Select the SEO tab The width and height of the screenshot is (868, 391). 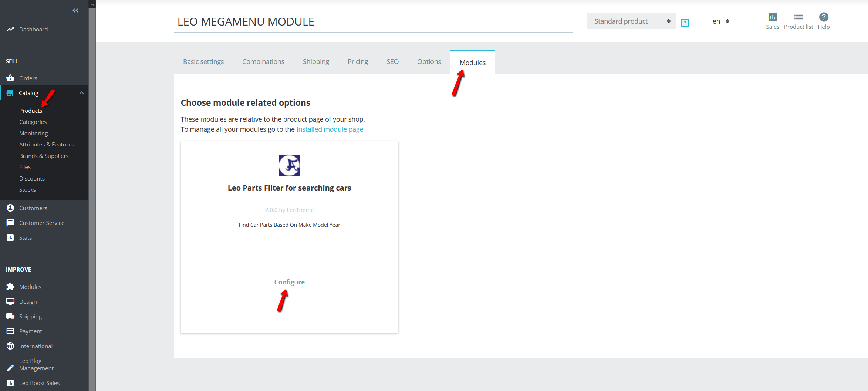point(392,62)
